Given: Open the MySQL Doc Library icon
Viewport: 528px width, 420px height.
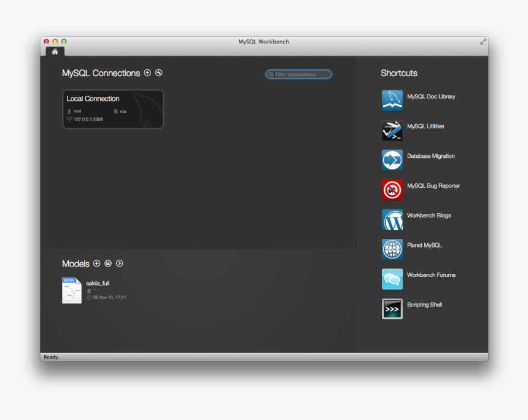Looking at the screenshot, I should pos(392,100).
